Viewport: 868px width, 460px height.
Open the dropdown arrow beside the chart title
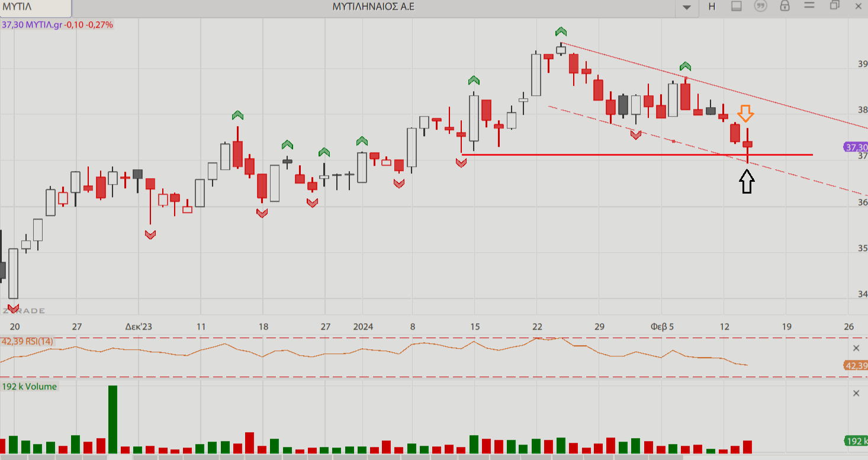(687, 7)
